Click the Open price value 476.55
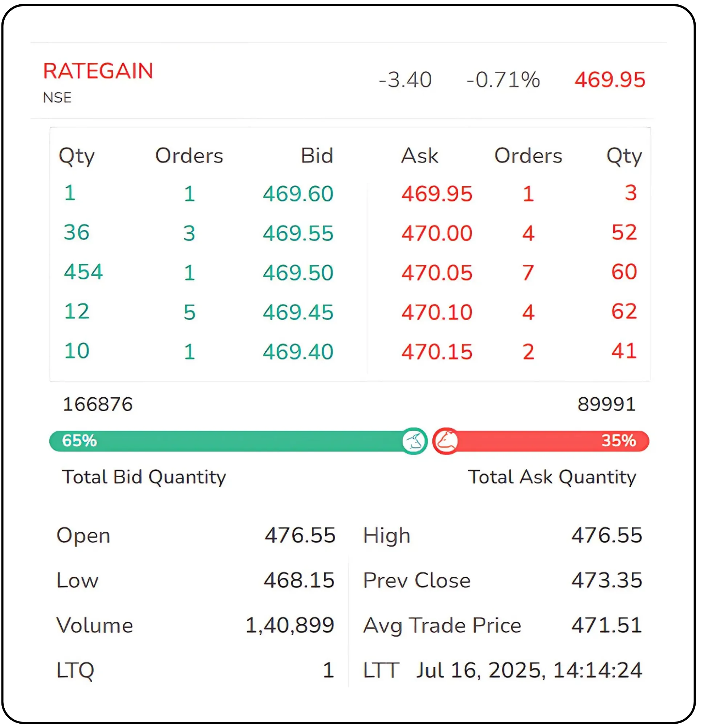The height and width of the screenshot is (728, 704). pyautogui.click(x=300, y=535)
